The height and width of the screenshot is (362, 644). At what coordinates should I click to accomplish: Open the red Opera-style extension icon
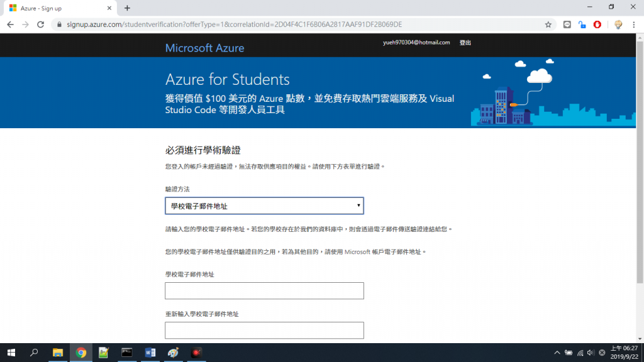pos(597,25)
